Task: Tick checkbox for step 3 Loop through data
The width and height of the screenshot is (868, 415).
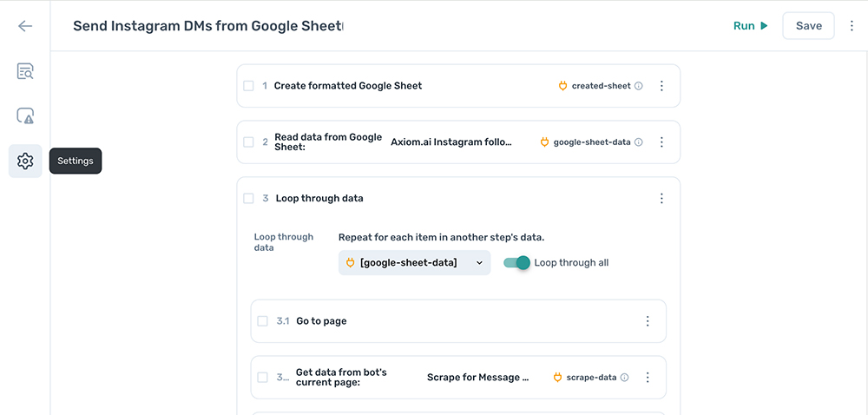Action: point(248,198)
